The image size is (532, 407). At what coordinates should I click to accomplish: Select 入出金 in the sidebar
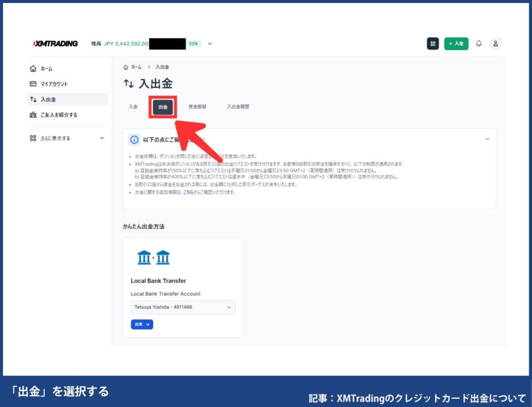pos(67,99)
